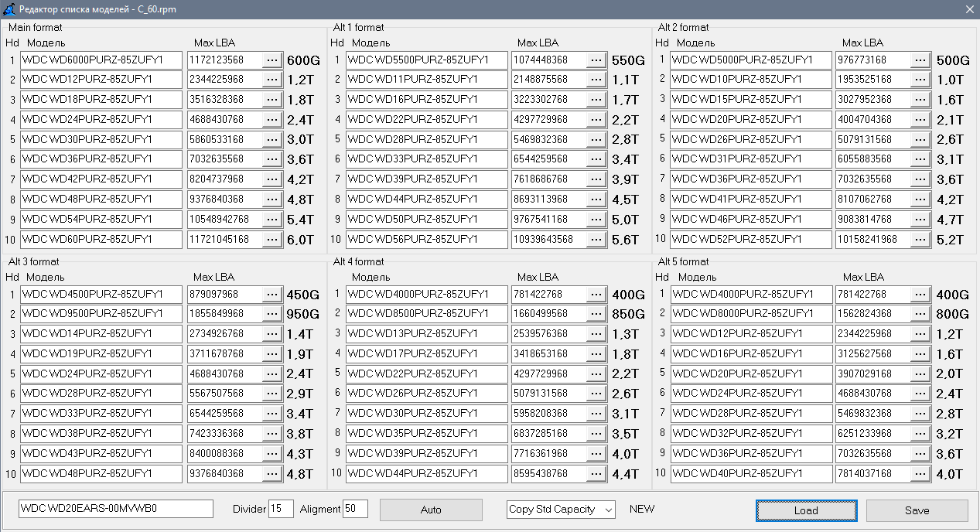Edit model field WDC WD6000PURZ-85ZUFY1
Viewport: 980px width, 532px height.
[101, 60]
